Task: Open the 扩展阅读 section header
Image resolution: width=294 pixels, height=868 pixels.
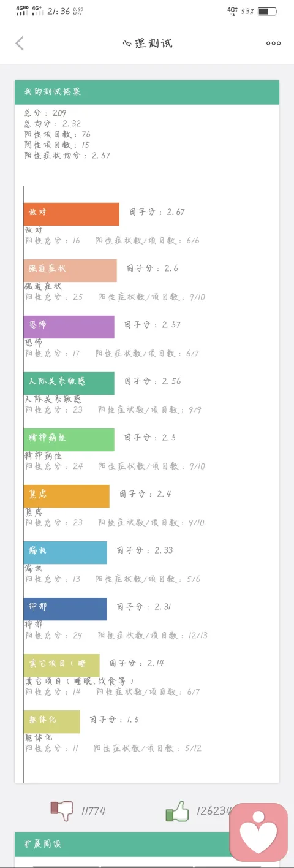Action: 147,844
